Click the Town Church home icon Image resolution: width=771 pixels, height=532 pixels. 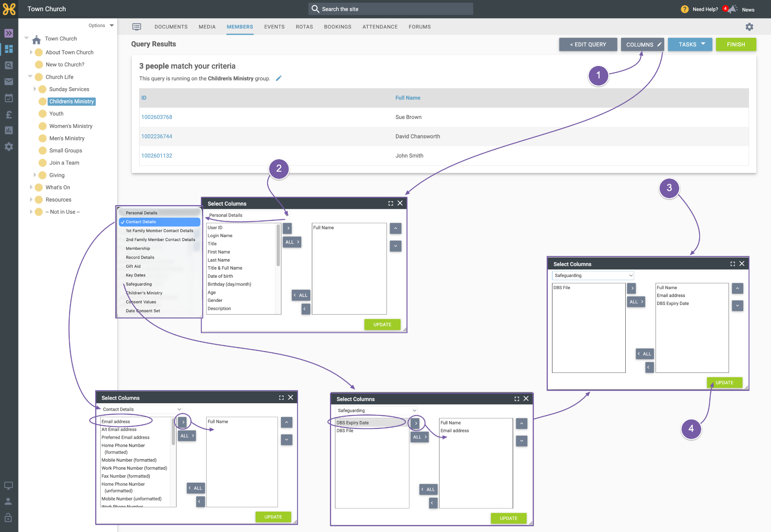(37, 39)
